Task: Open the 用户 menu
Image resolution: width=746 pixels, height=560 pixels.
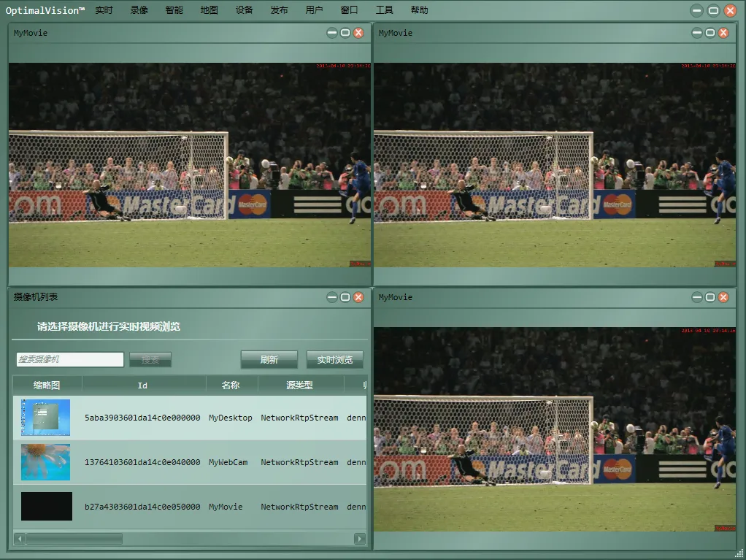Action: coord(314,10)
